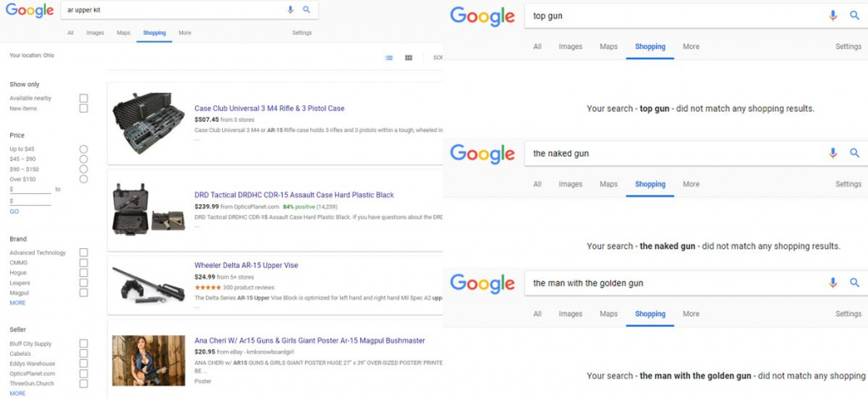Click GO button under price range
Image resolution: width=868 pixels, height=399 pixels.
coord(14,211)
